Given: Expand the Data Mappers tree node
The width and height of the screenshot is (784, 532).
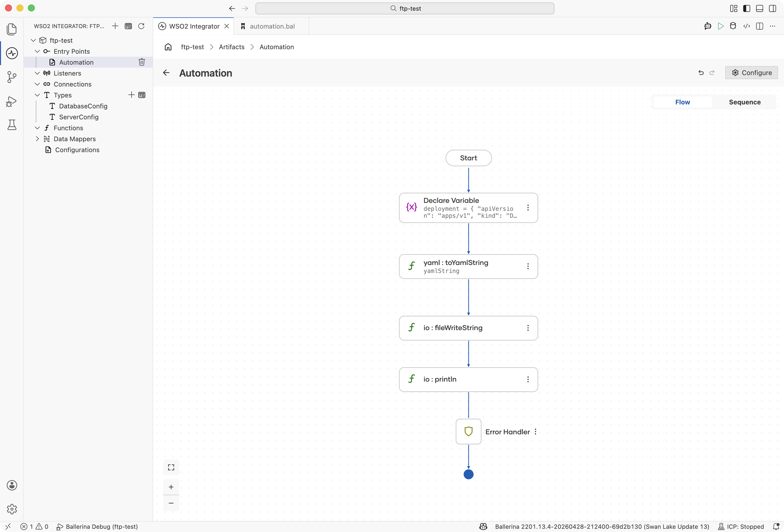Looking at the screenshot, I should [x=38, y=139].
